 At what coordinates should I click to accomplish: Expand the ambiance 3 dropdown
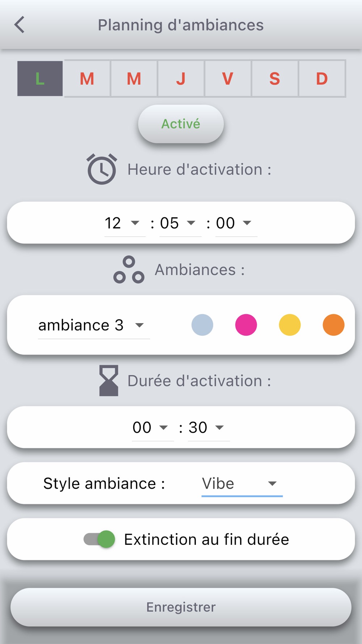pos(94,325)
